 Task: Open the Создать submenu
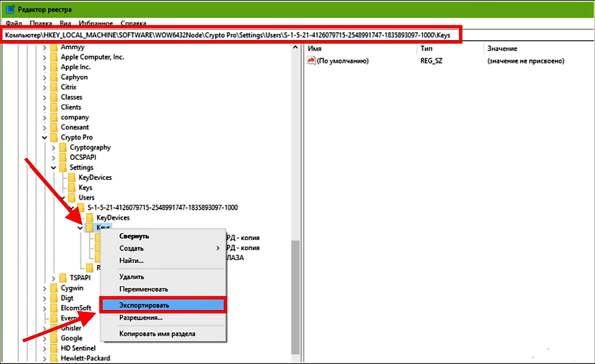tap(132, 249)
